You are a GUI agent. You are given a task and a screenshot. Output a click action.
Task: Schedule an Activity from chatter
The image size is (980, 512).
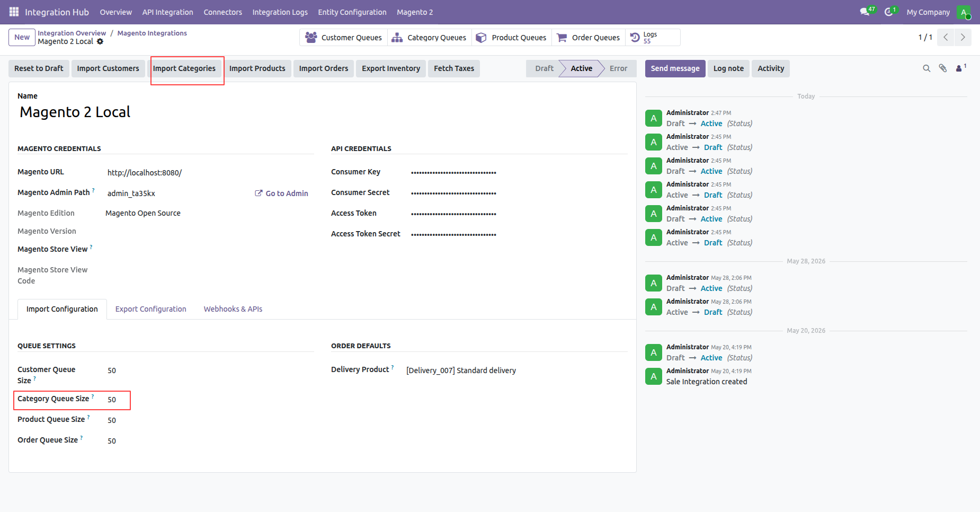coord(771,68)
